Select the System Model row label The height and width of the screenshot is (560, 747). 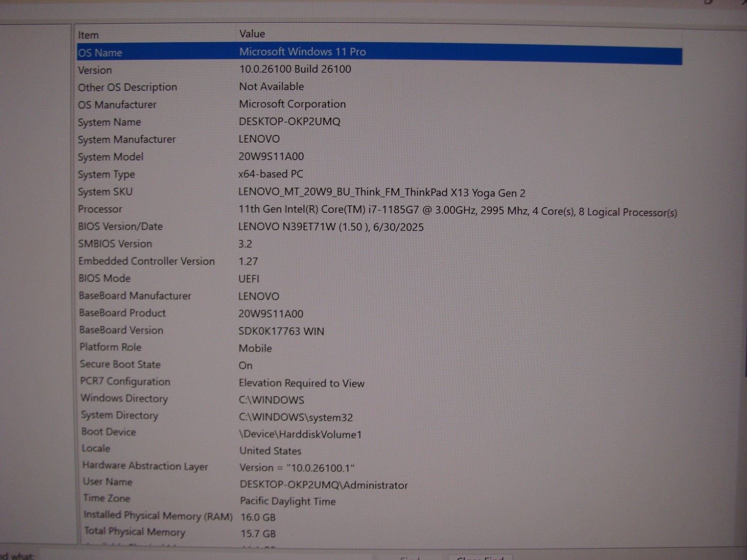[111, 157]
